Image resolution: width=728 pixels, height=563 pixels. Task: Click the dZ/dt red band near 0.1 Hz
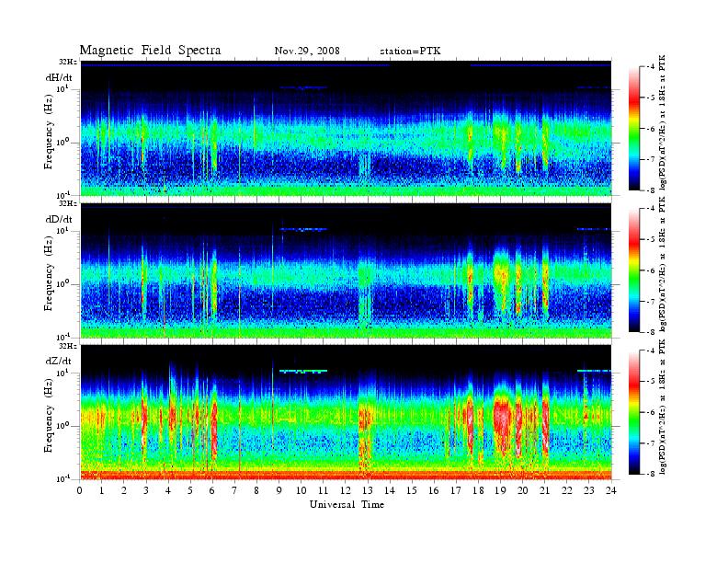click(346, 475)
